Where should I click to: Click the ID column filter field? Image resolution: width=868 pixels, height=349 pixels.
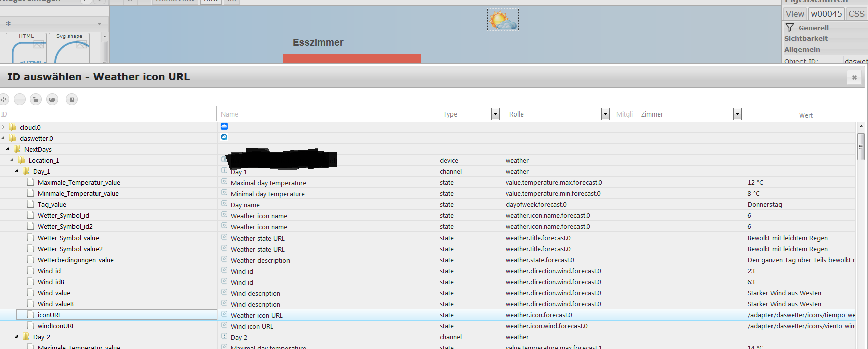click(x=108, y=114)
